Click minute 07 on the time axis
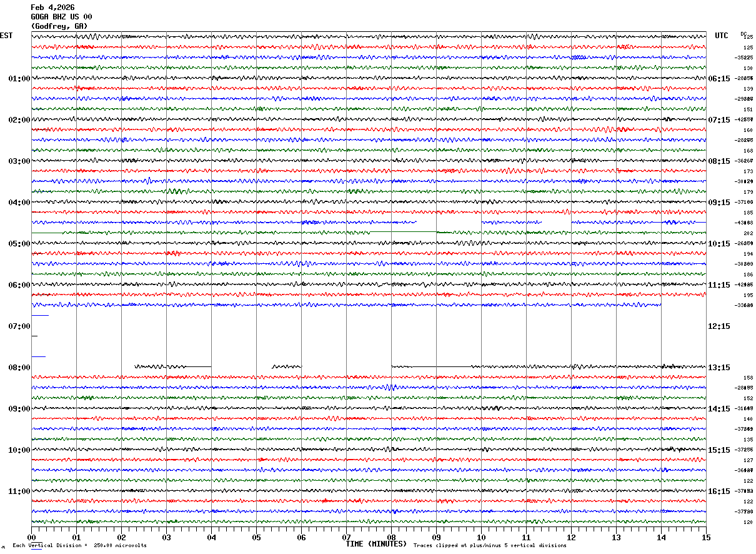 coord(346,537)
